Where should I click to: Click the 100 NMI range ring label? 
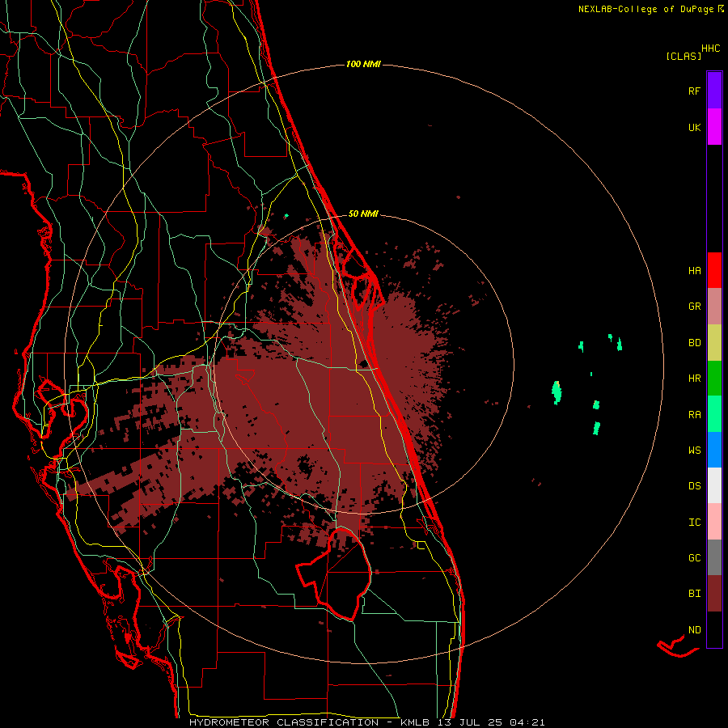363,64
